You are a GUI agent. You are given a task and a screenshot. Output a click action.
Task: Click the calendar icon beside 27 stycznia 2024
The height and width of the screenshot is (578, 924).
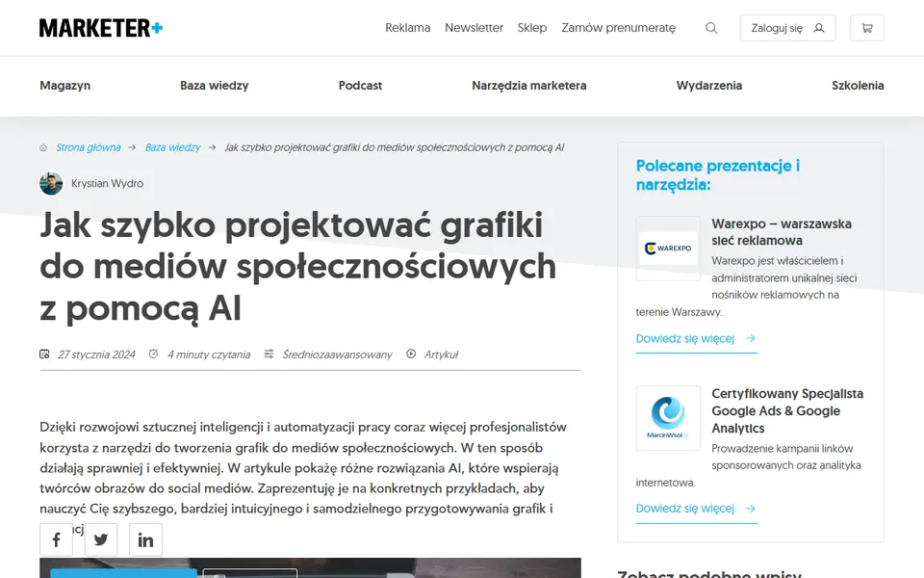[x=44, y=354]
